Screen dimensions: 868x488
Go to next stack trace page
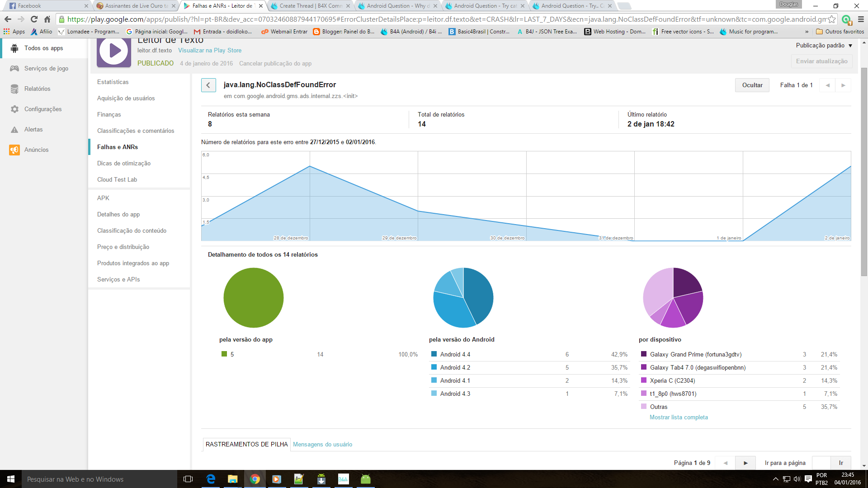pyautogui.click(x=745, y=463)
